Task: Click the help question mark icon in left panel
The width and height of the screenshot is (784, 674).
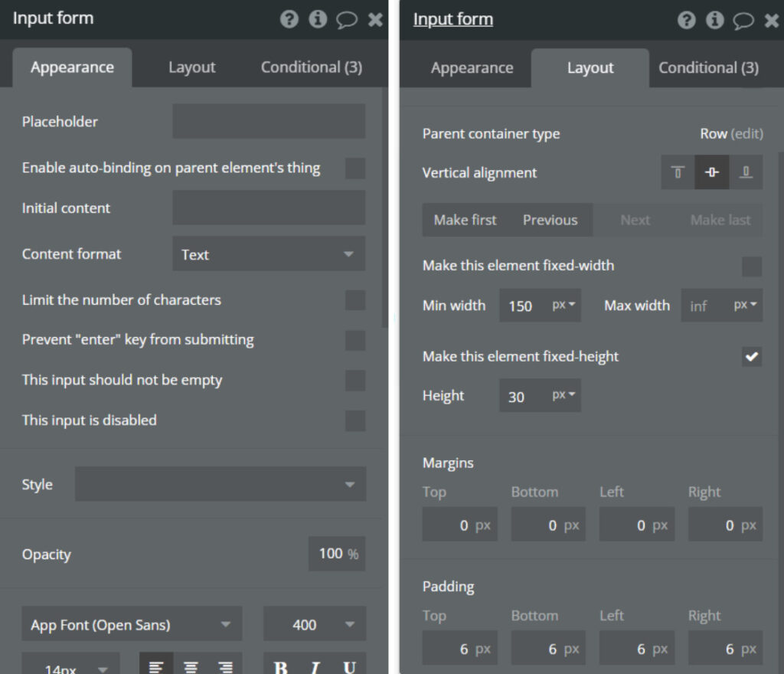Action: pyautogui.click(x=289, y=19)
